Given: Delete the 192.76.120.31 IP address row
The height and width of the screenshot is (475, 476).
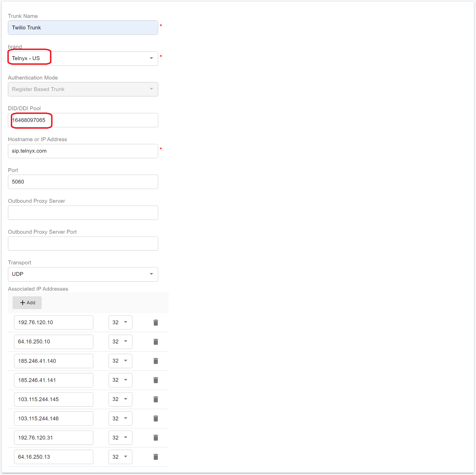Looking at the screenshot, I should [156, 438].
